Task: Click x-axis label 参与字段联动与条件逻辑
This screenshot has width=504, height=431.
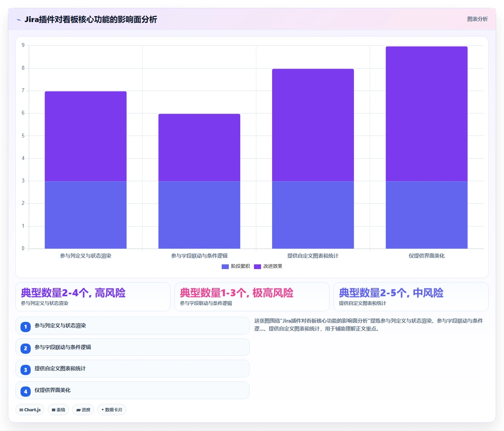Action: [x=199, y=256]
